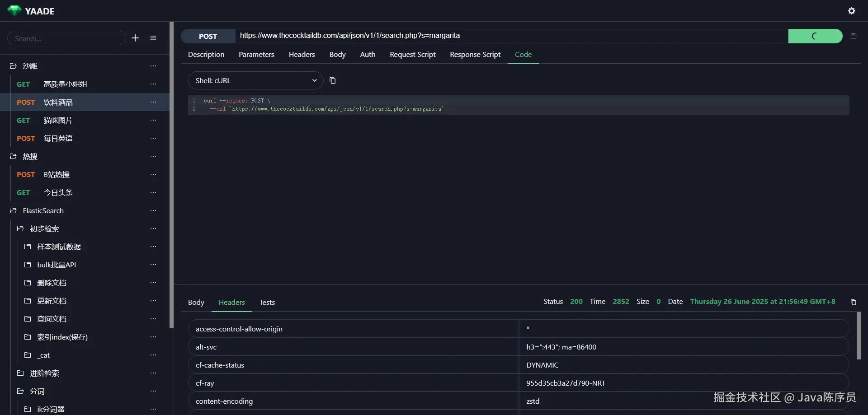
Task: Copy the cURL code snippet
Action: [x=333, y=80]
